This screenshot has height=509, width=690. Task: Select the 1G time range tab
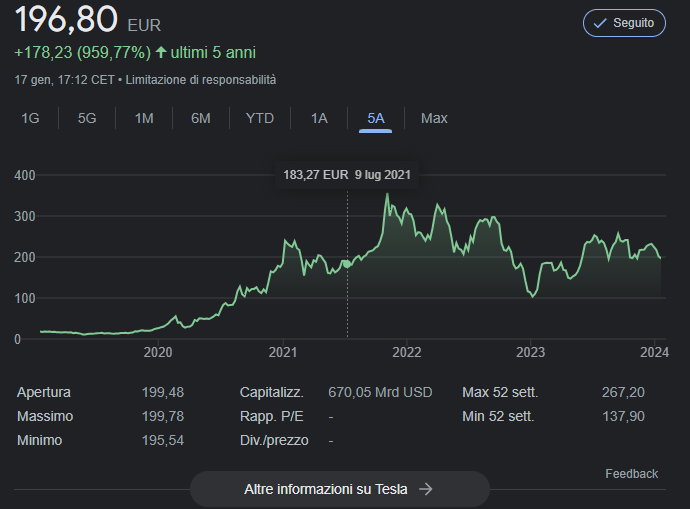tap(30, 118)
